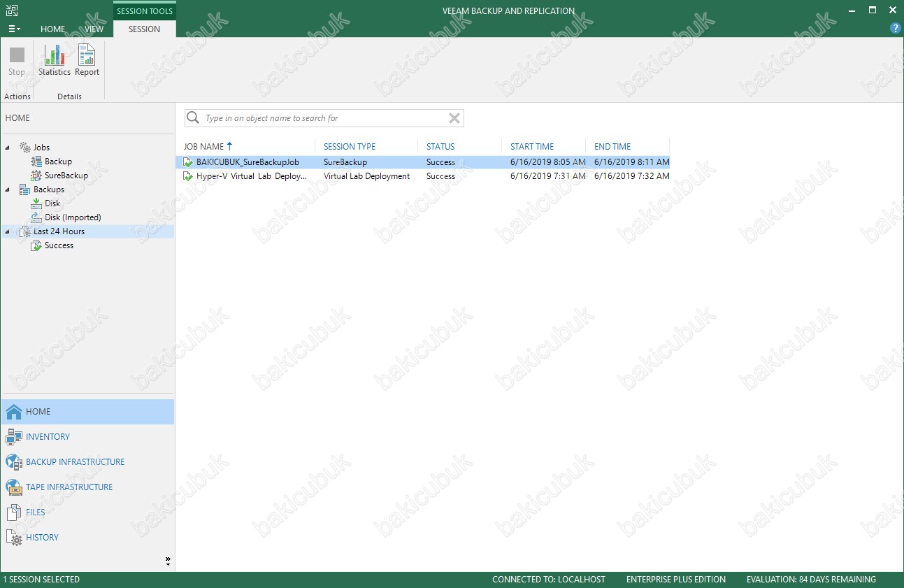Collapse the Last 24 Hours node
The height and width of the screenshot is (588, 904).
point(8,231)
